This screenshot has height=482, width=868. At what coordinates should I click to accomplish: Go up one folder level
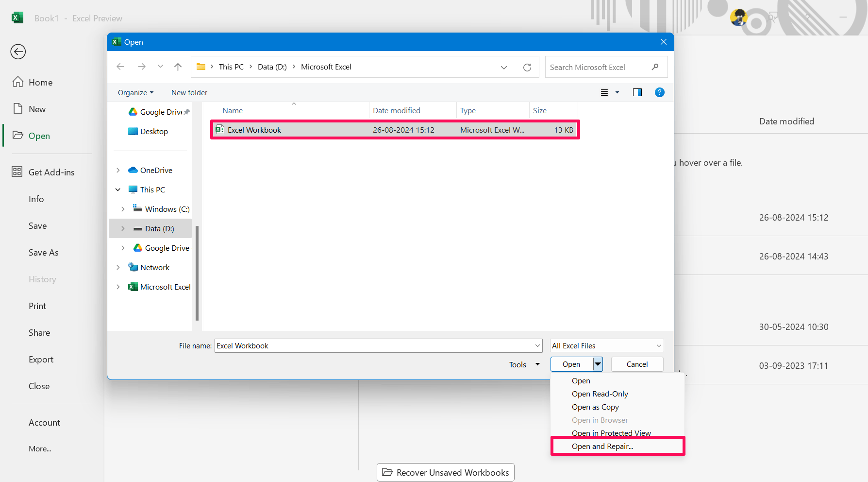pos(178,67)
